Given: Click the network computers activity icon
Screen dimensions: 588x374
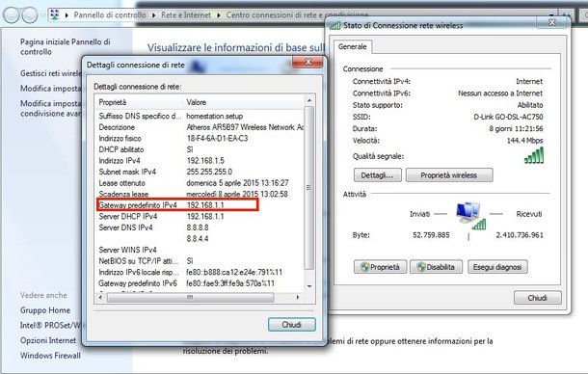Looking at the screenshot, I should coord(470,215).
